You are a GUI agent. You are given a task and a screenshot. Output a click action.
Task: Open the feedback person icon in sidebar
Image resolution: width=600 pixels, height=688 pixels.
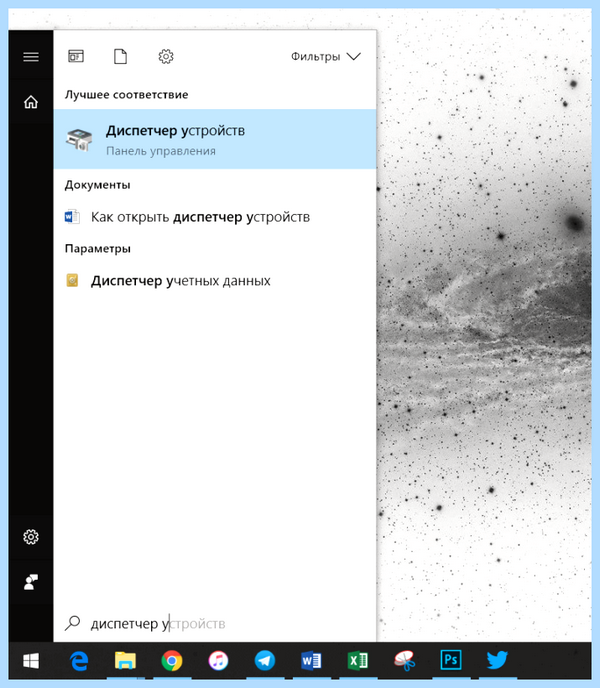pyautogui.click(x=31, y=582)
